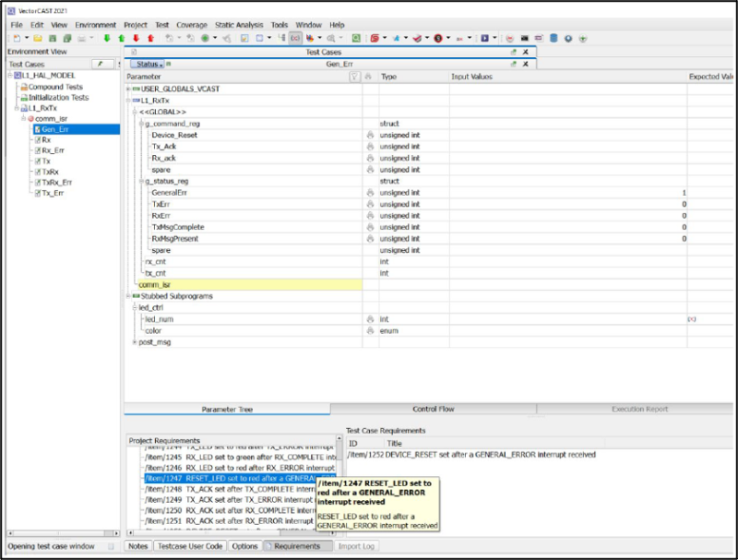Click the first green down arrow icon
The image size is (738, 560).
(x=107, y=38)
